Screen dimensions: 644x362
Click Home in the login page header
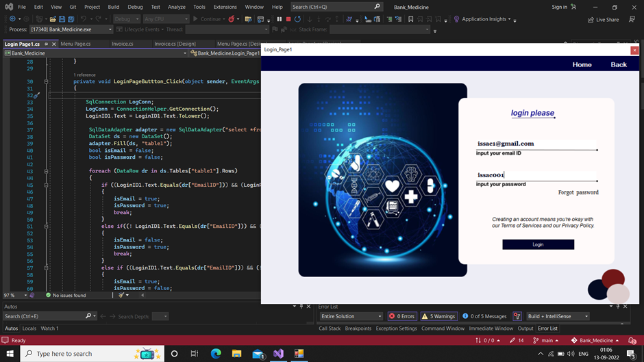[x=582, y=64]
